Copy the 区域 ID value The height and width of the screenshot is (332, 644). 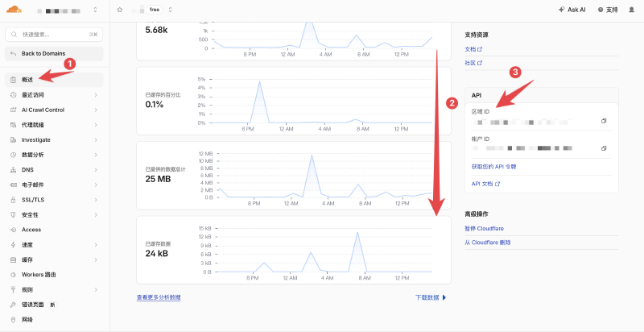coord(603,121)
